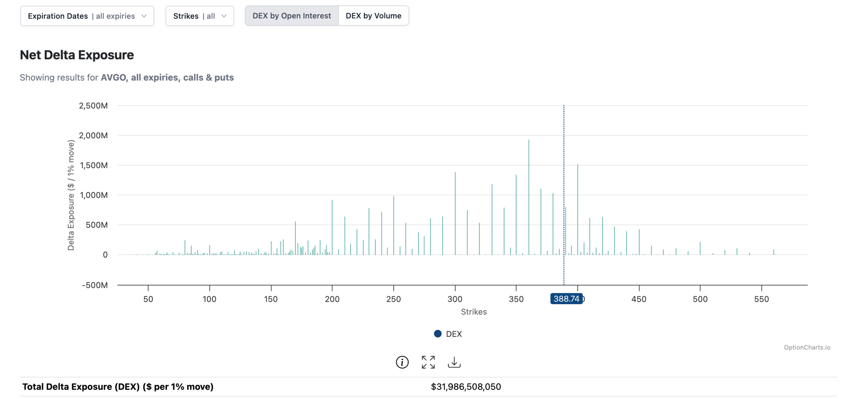The width and height of the screenshot is (868, 399).
Task: Click the blue DEX legend dot
Action: [438, 334]
